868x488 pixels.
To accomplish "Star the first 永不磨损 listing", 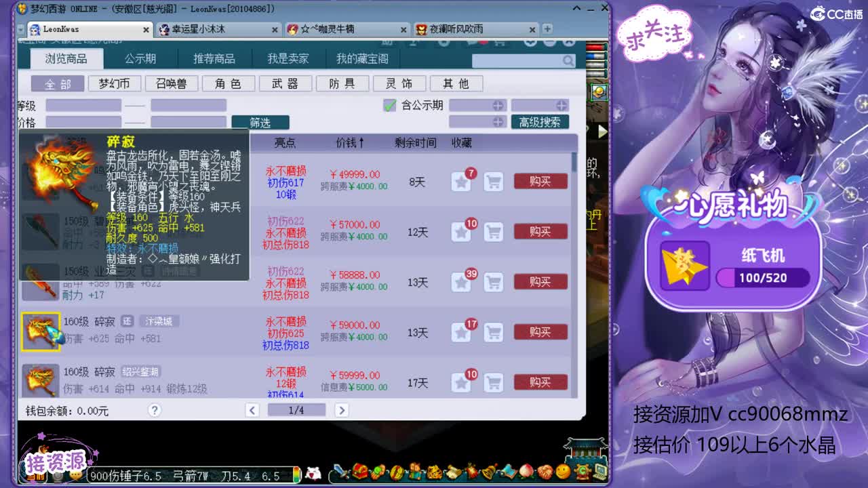I will (462, 181).
